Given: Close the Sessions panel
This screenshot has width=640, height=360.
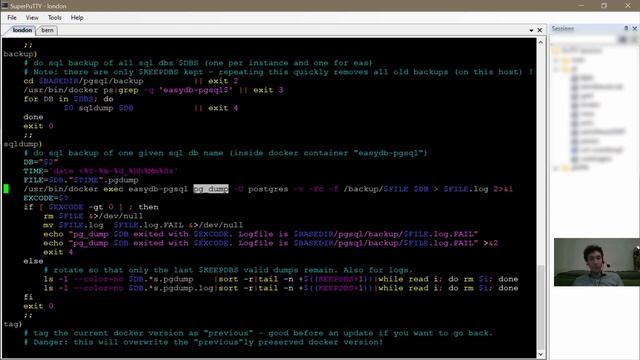Looking at the screenshot, I should click(635, 28).
